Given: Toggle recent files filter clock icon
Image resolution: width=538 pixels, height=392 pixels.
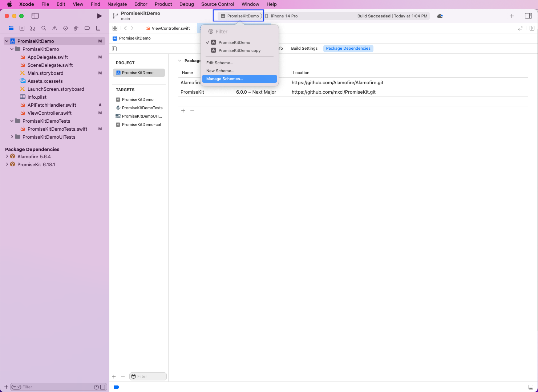Looking at the screenshot, I should click(96, 387).
